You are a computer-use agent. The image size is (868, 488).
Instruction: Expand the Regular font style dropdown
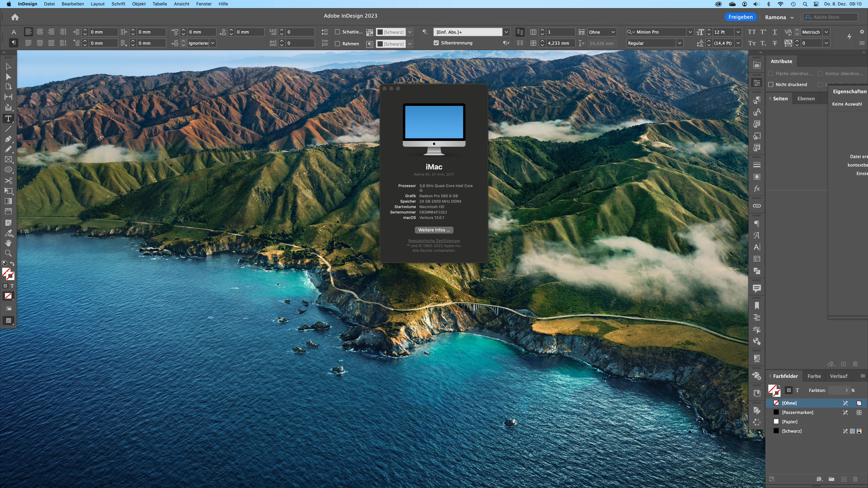pos(679,43)
